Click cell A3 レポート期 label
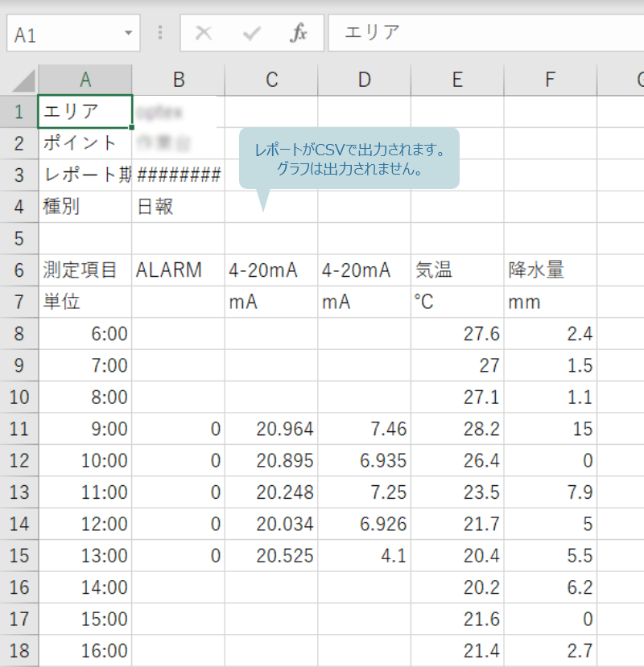 click(85, 175)
